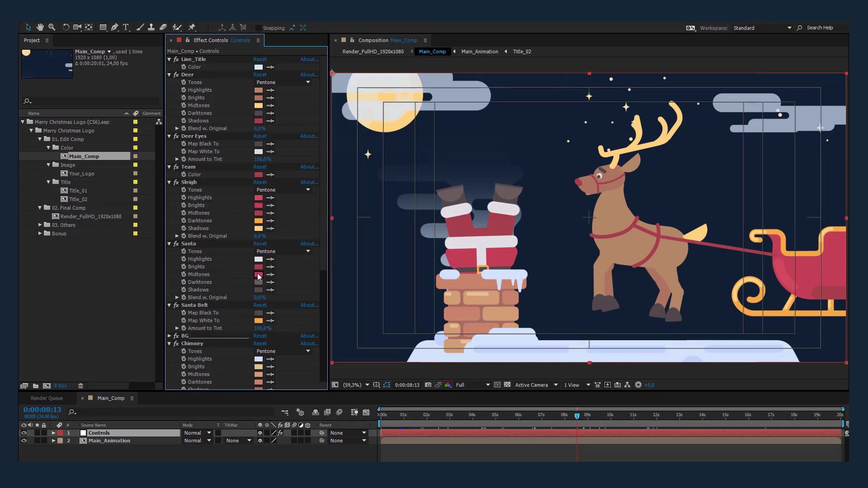The width and height of the screenshot is (868, 488).
Task: Select the Brush tool
Action: (140, 28)
